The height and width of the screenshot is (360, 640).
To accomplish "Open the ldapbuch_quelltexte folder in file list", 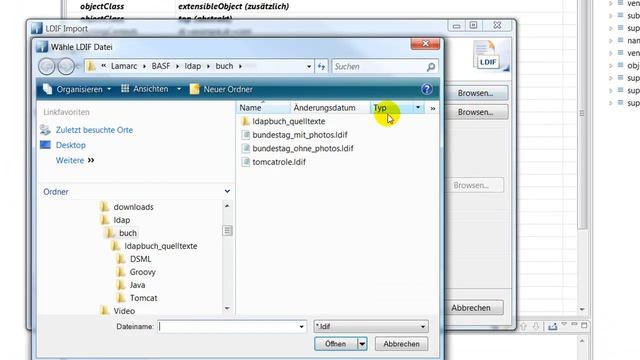I will click(289, 121).
